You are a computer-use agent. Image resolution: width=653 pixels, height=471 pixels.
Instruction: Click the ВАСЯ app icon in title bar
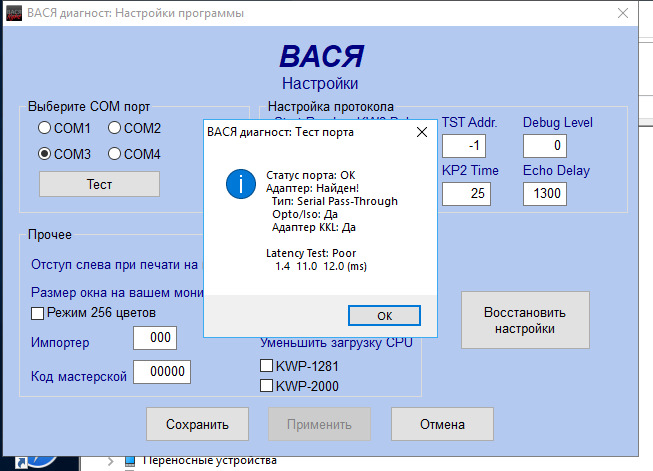[x=14, y=13]
